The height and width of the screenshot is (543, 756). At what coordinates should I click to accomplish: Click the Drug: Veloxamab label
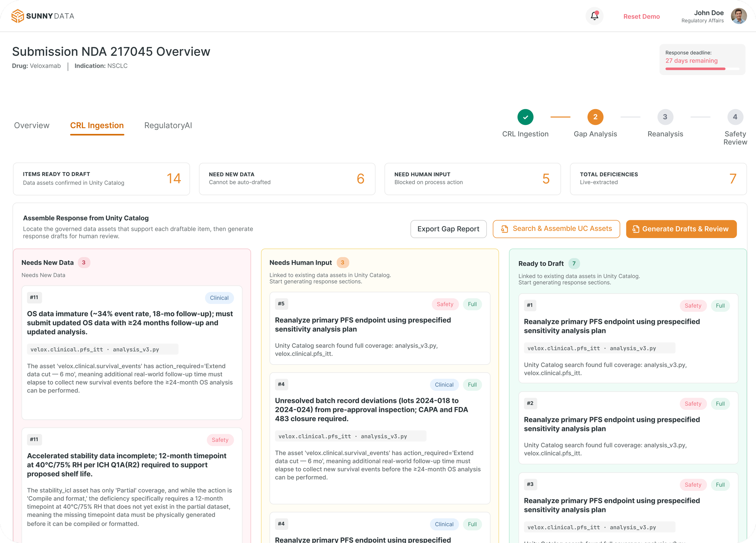click(36, 66)
